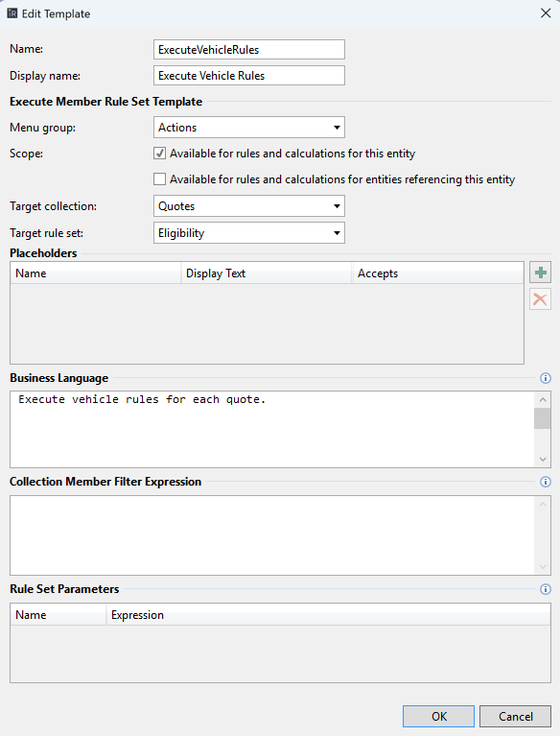
Task: Add a new placeholder with green plus icon
Action: coord(540,273)
